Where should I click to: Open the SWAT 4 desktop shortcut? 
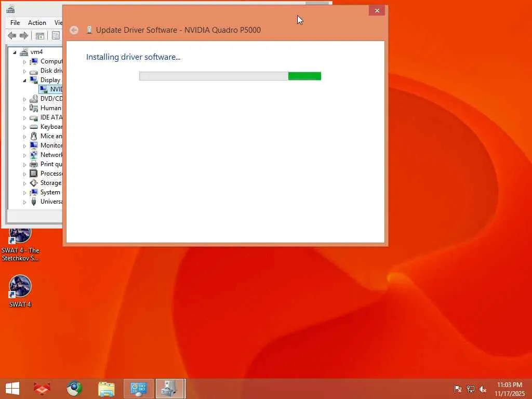pyautogui.click(x=20, y=291)
